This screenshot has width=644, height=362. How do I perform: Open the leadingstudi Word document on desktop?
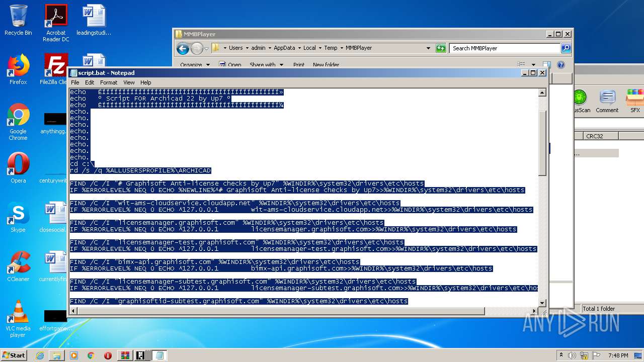coord(94,20)
